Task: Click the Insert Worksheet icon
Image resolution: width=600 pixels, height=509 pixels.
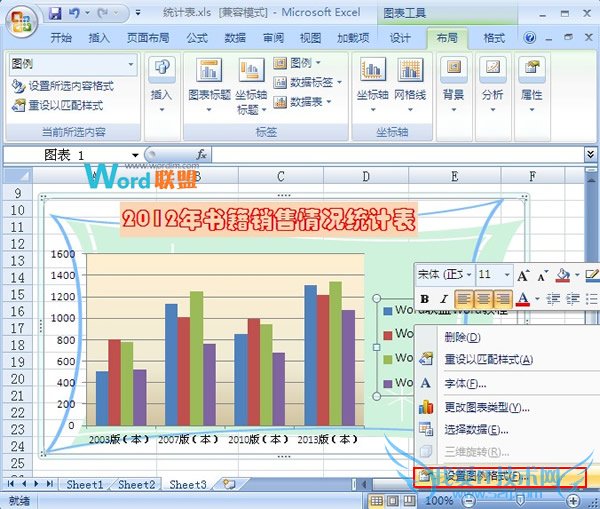Action: point(229,484)
